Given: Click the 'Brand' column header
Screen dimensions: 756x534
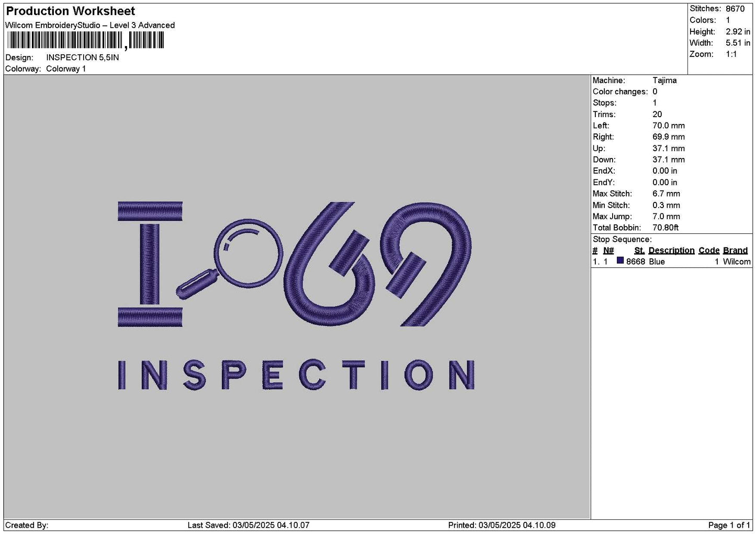Looking at the screenshot, I should pyautogui.click(x=735, y=251).
